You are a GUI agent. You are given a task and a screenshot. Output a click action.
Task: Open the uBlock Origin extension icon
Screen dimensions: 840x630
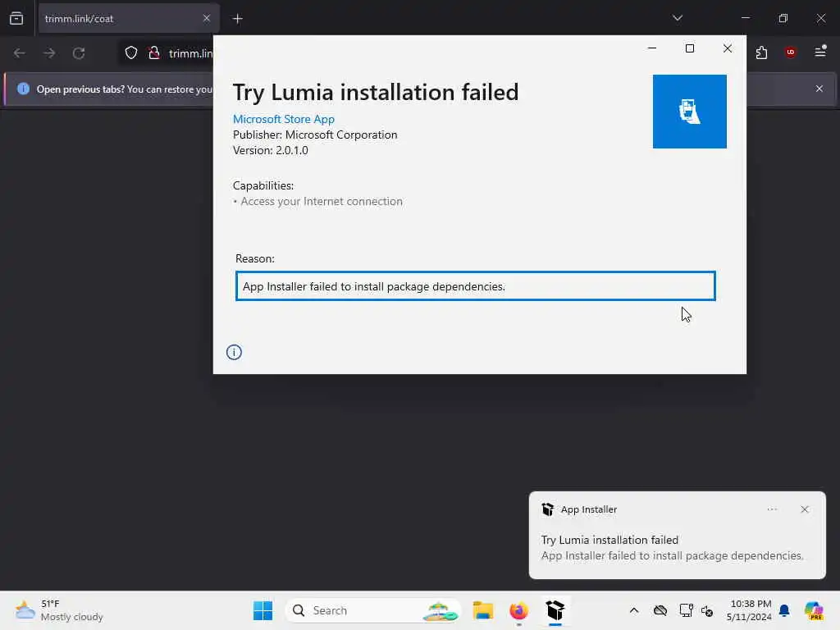tap(790, 52)
